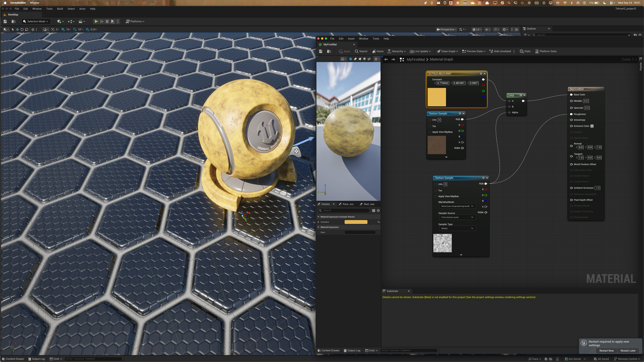Click MyFirstMat breadcrumb in graph header
Image resolution: width=644 pixels, height=362 pixels.
pyautogui.click(x=416, y=59)
